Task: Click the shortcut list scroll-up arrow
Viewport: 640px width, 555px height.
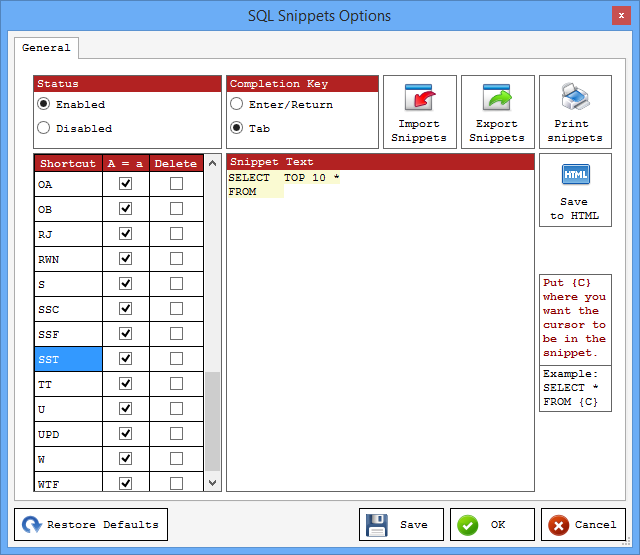Action: click(x=212, y=163)
